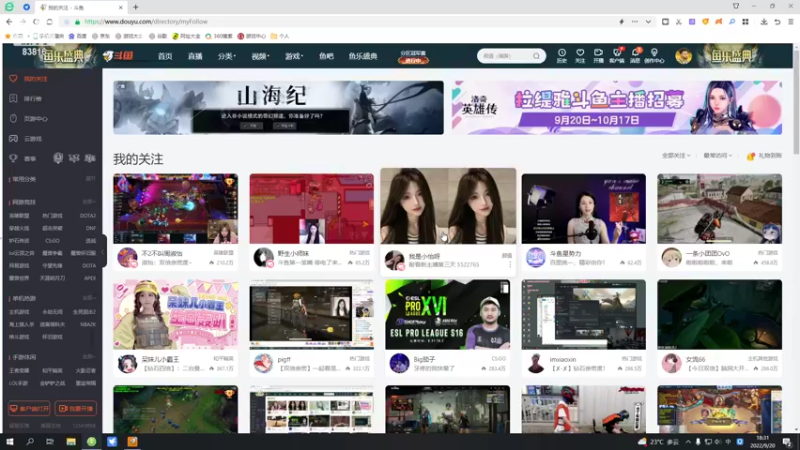Go to 首页 in top navigation
The image size is (800, 450).
coord(165,56)
